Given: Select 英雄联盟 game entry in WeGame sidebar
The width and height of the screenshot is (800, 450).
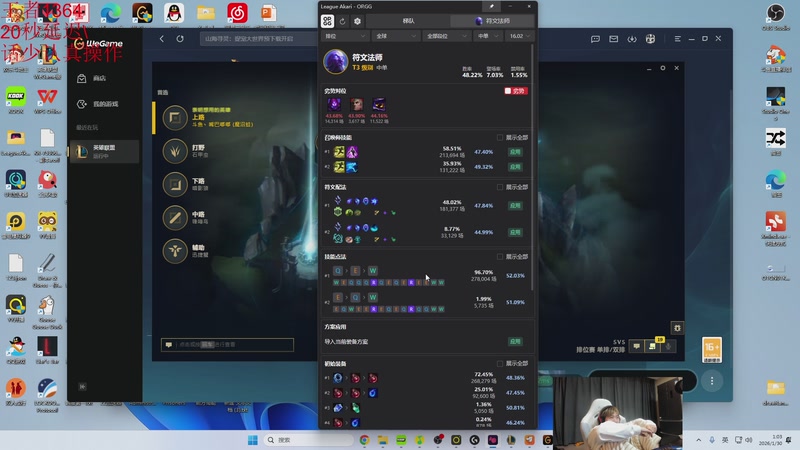Looking at the screenshot, I should click(x=104, y=152).
